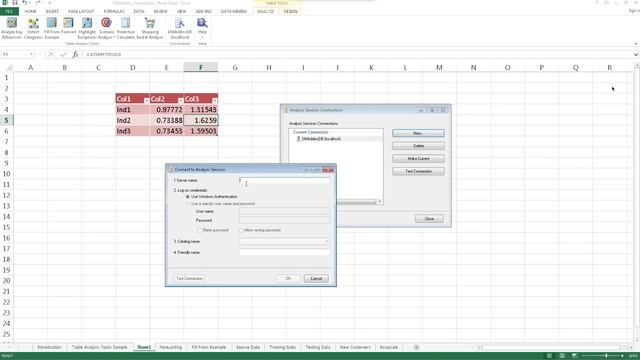Expand the formula bar
Screen dimensions: 640x360
point(636,54)
